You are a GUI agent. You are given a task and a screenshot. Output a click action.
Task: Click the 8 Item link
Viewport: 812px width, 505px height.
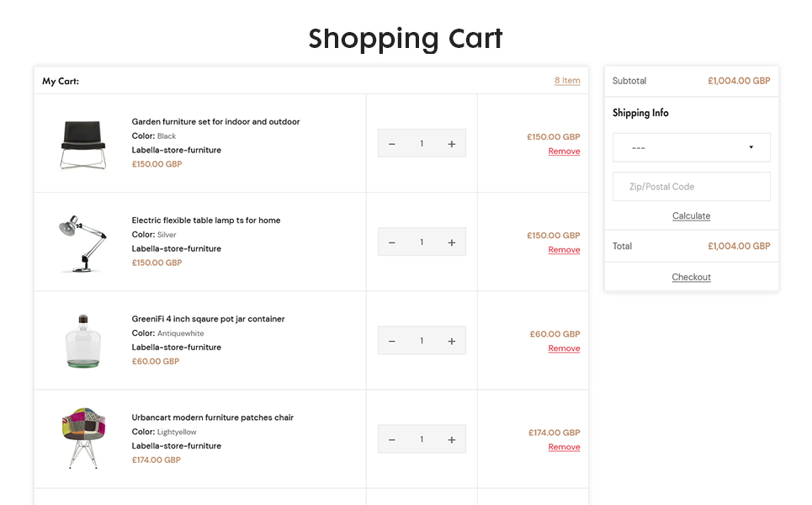(x=567, y=81)
